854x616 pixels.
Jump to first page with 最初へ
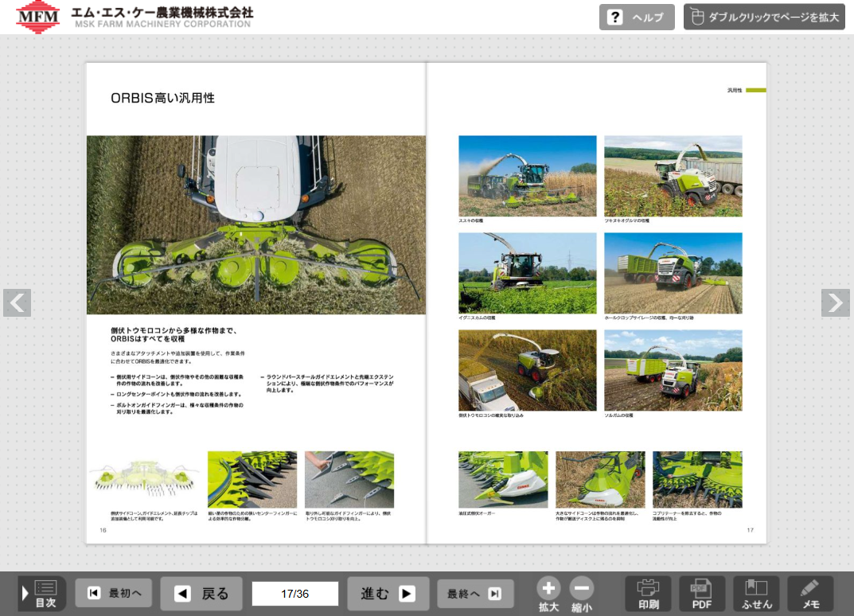(114, 593)
